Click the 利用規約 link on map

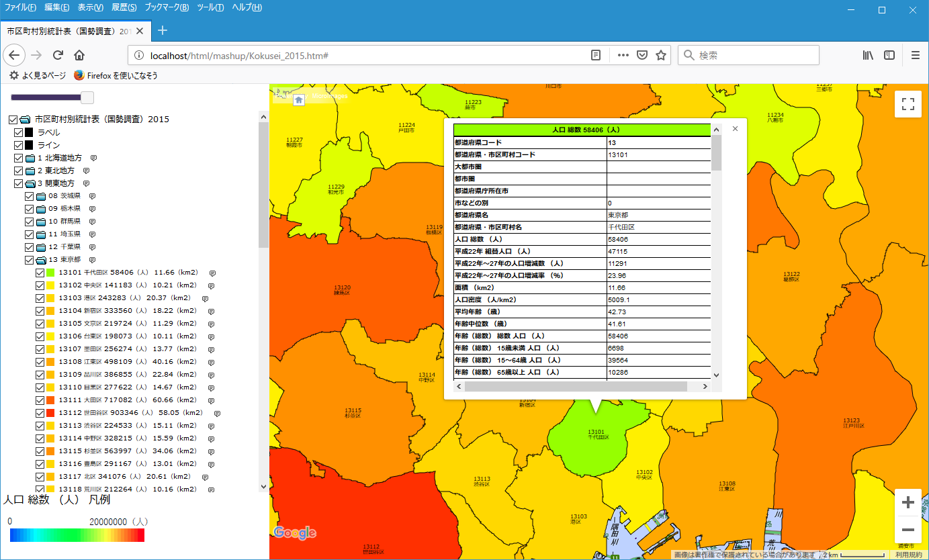pyautogui.click(x=908, y=555)
